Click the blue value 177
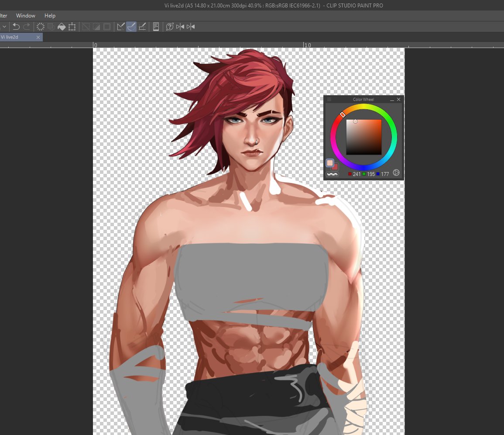504x435 pixels. tap(385, 174)
